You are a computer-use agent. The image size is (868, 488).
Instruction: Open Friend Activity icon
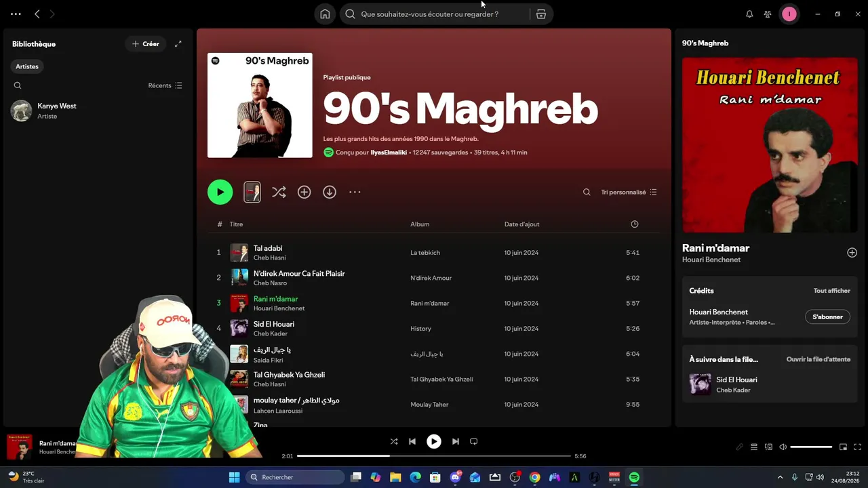coord(768,14)
